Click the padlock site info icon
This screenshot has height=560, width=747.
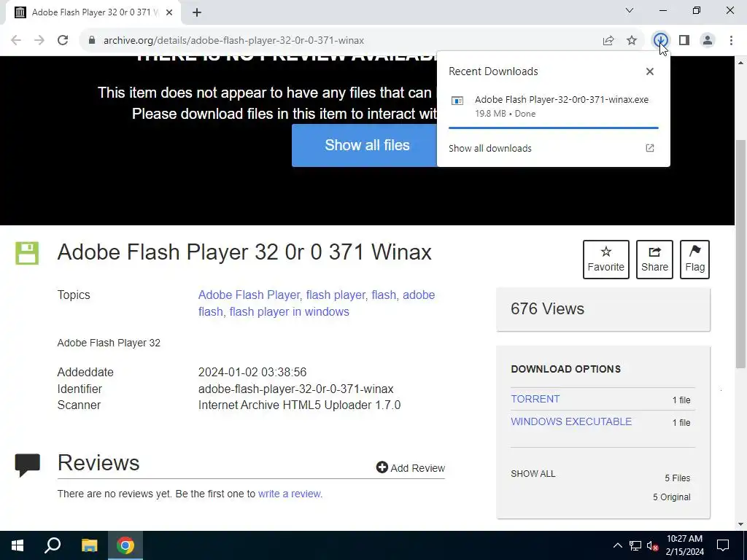[x=92, y=41]
